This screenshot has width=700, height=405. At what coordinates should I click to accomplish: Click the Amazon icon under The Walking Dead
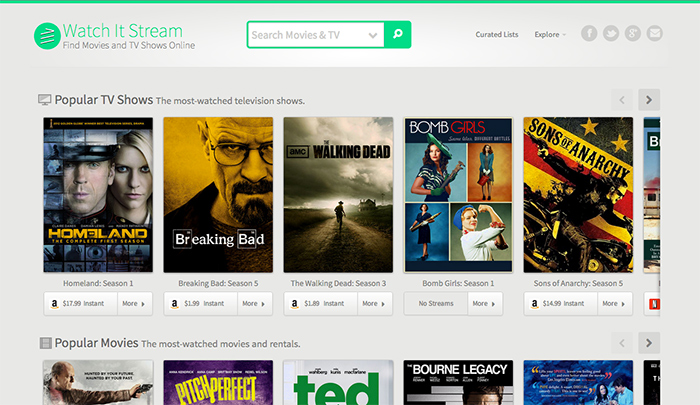295,304
